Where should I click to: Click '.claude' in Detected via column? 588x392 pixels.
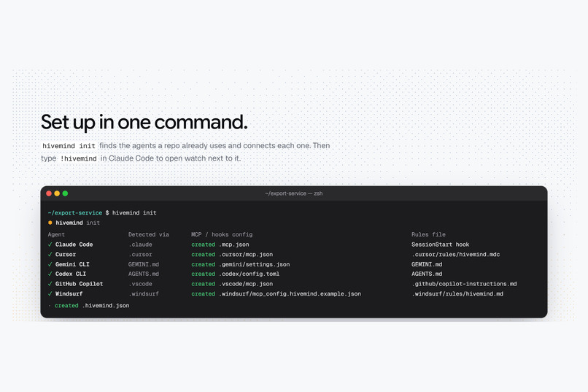point(140,245)
